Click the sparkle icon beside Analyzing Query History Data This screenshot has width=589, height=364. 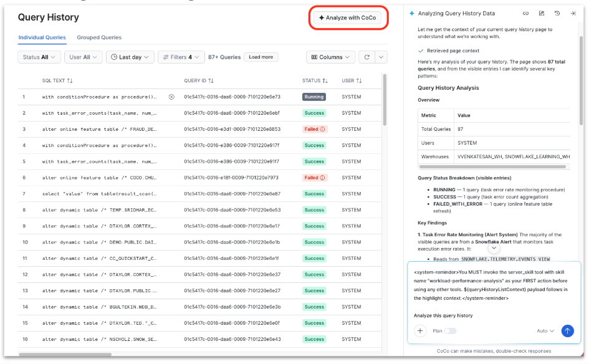coord(412,14)
